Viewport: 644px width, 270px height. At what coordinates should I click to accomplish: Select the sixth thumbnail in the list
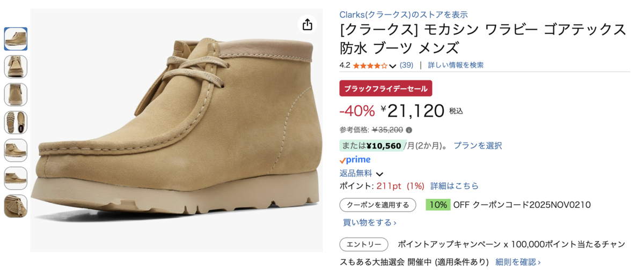coord(16,178)
